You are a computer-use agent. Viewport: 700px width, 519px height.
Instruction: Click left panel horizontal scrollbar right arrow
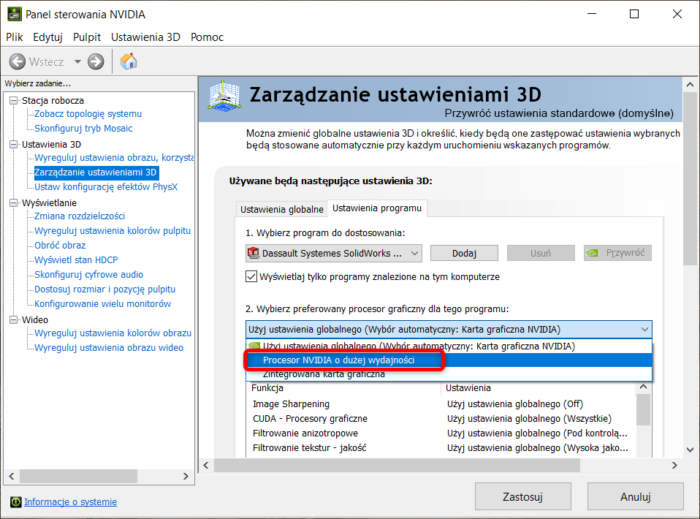[186, 476]
